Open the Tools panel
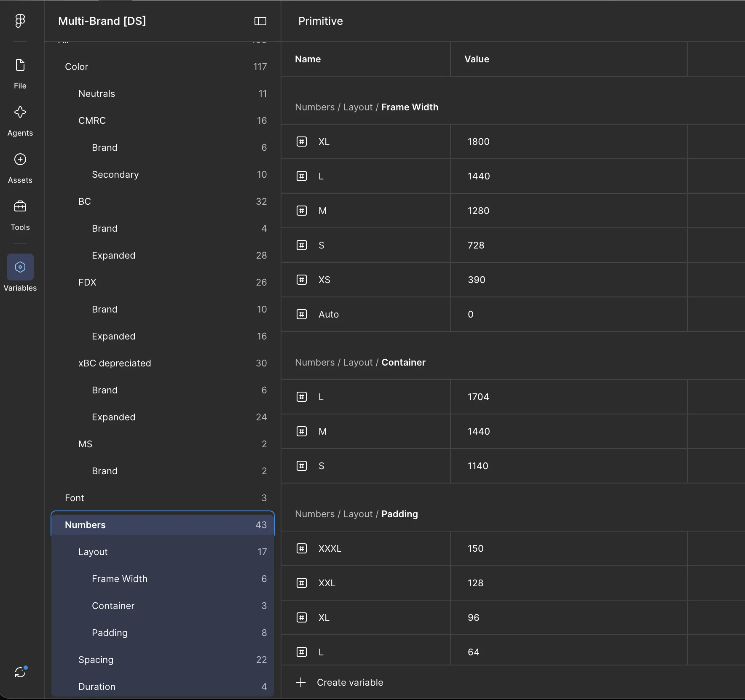This screenshot has width=745, height=700. (x=20, y=216)
